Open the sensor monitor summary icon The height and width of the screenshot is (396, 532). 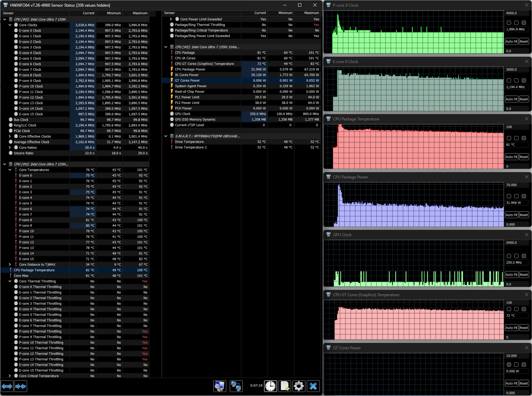click(220, 386)
